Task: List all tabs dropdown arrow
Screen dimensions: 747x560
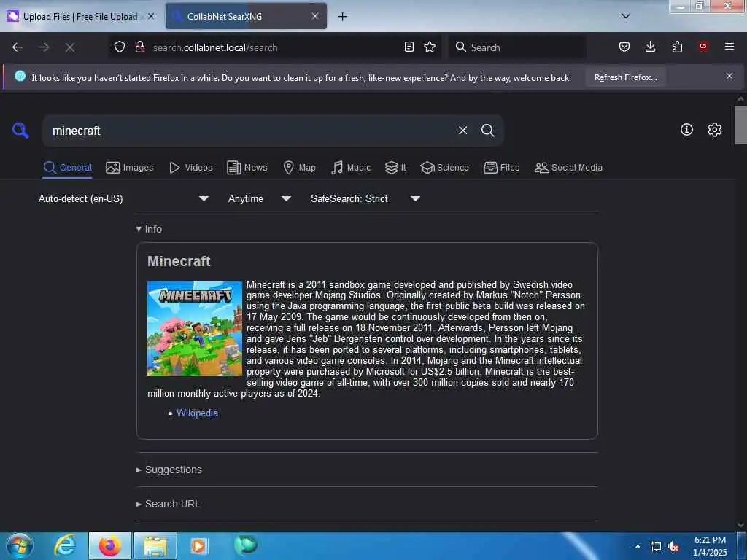Action: pos(626,16)
